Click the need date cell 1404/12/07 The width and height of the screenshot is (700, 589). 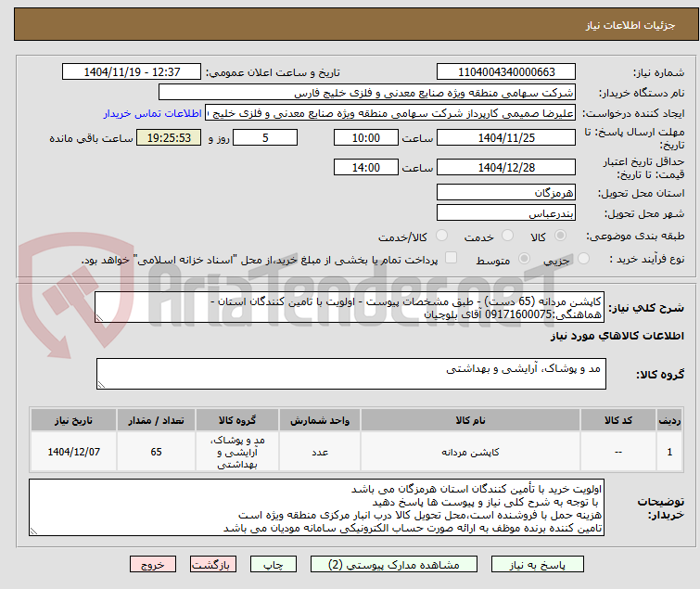73,452
